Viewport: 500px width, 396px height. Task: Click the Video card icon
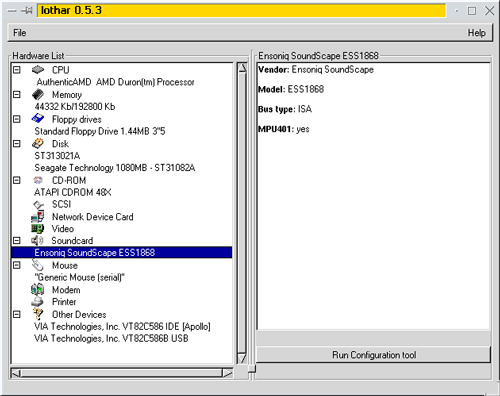coord(37,229)
